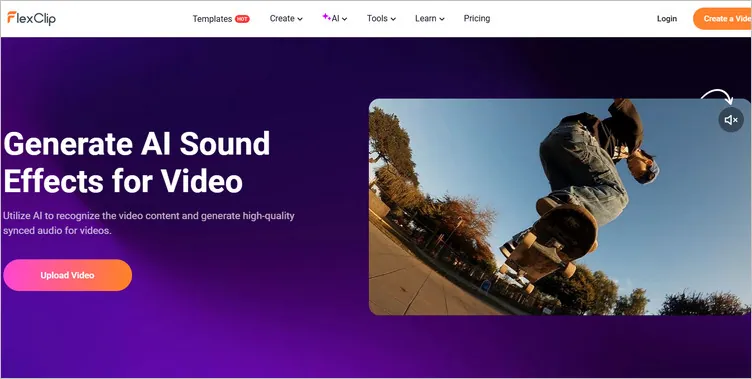Open the Templates menu item
Image resolution: width=752 pixels, height=379 pixels.
212,19
